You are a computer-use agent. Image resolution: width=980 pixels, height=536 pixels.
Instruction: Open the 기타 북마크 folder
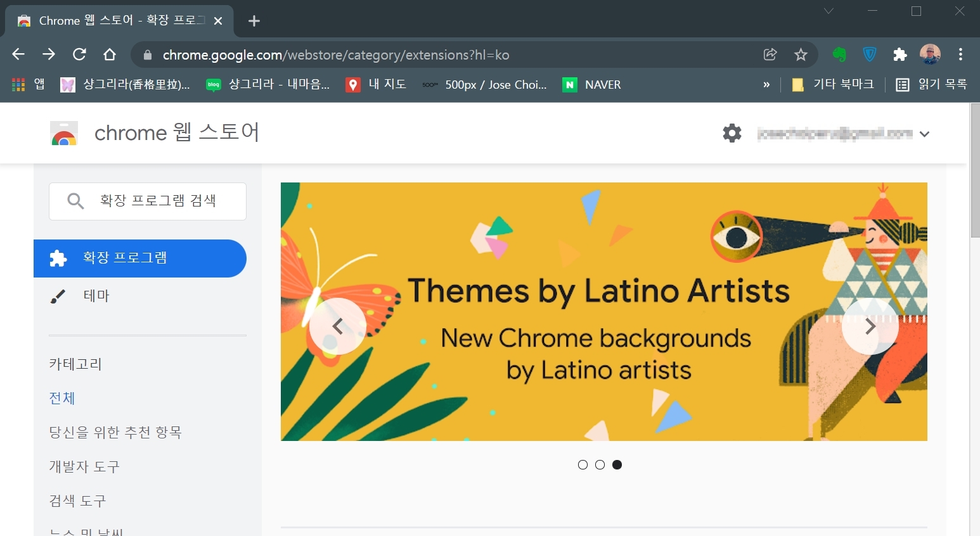[833, 84]
